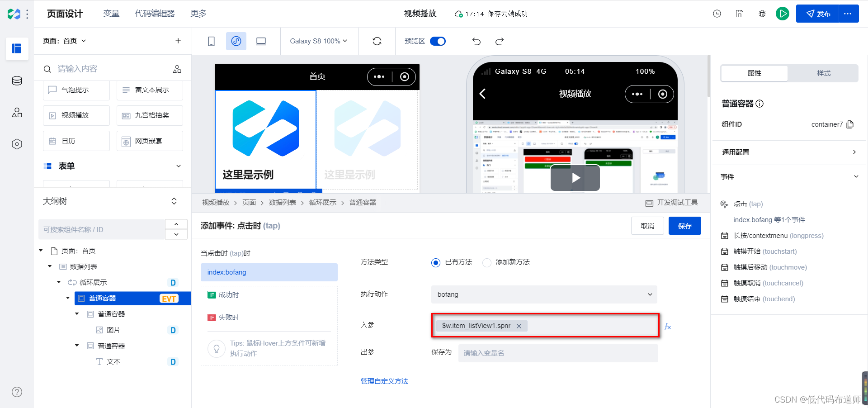The width and height of the screenshot is (868, 408).
Task: Collapse the 事件 section
Action: 856,176
